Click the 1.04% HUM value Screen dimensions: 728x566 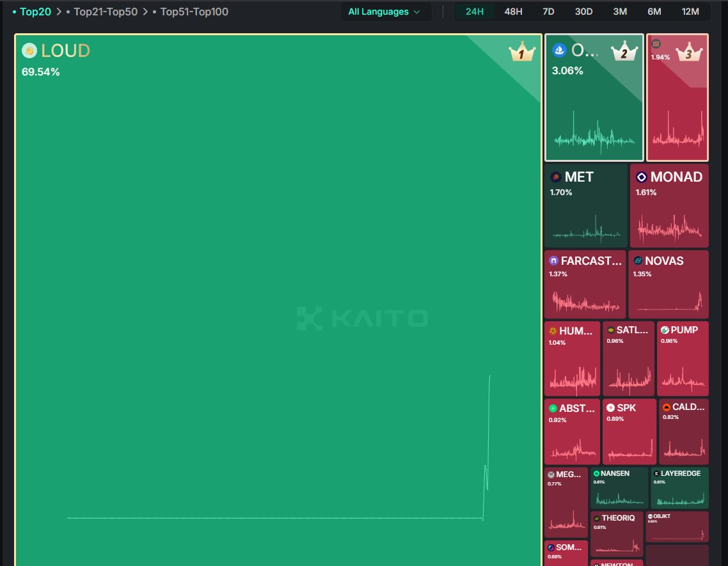pos(557,343)
